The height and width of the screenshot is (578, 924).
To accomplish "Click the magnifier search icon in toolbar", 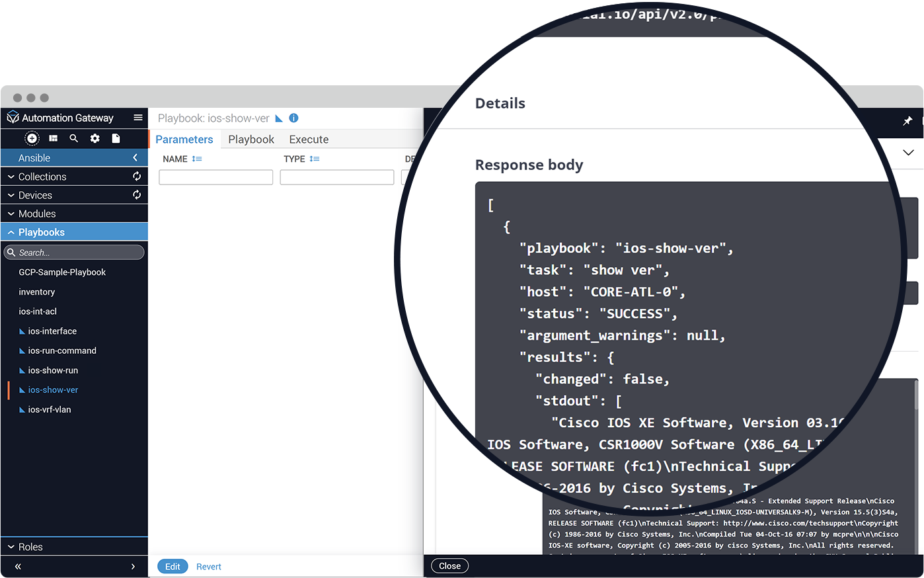I will (x=74, y=138).
